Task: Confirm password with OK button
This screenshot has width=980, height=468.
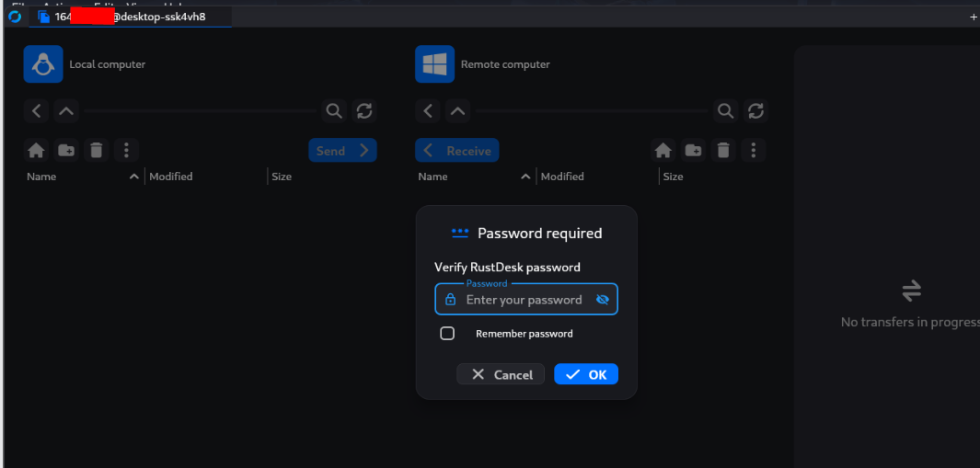Action: (586, 374)
